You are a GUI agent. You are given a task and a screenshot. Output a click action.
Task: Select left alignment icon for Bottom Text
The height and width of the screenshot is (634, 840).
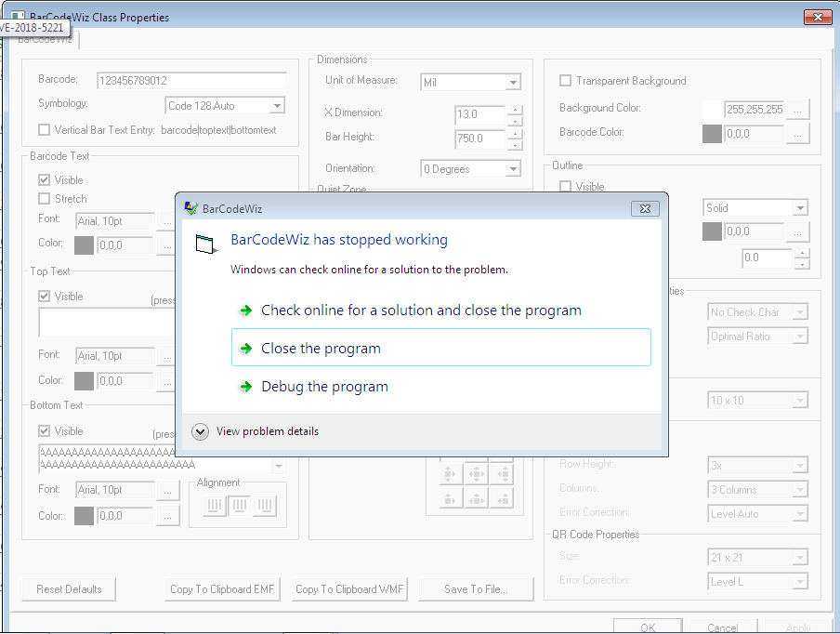[215, 505]
